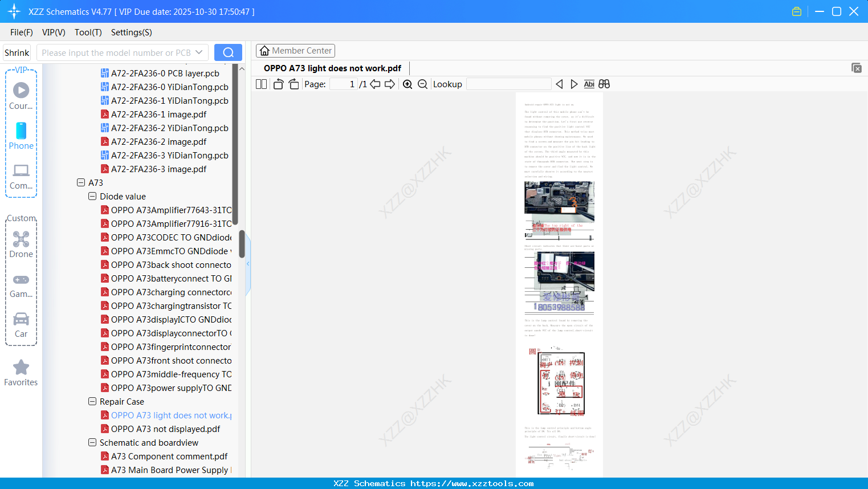Open model number dropdown arrow
This screenshot has width=868, height=489.
coord(199,52)
